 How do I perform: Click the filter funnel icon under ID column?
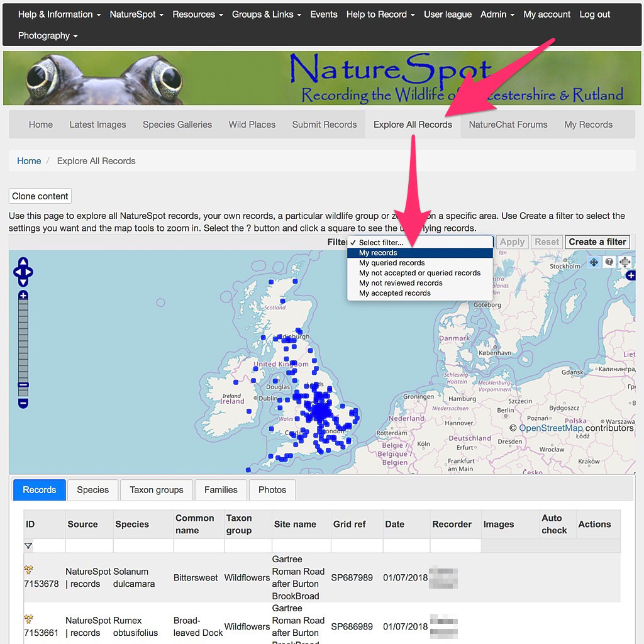click(28, 546)
